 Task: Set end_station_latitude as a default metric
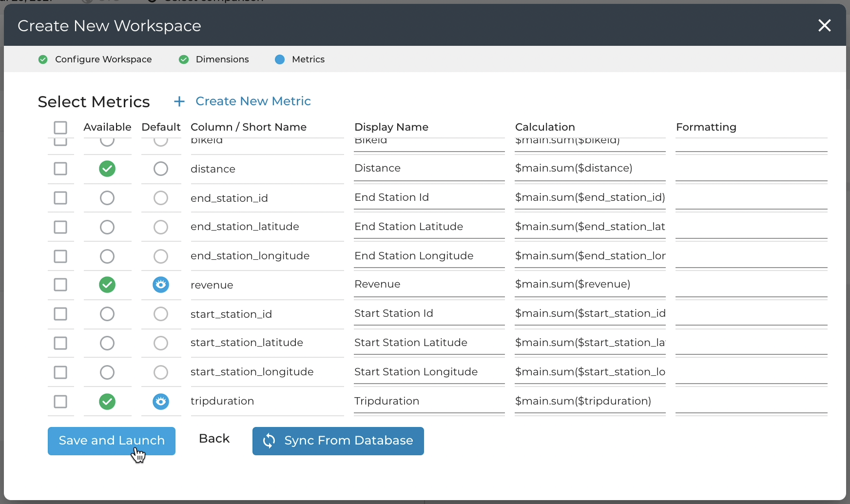coord(161,227)
